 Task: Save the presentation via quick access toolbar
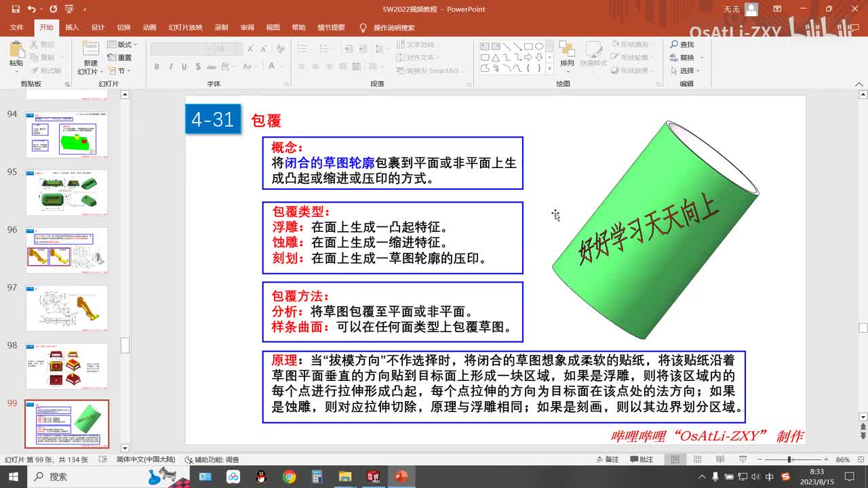pyautogui.click(x=16, y=9)
